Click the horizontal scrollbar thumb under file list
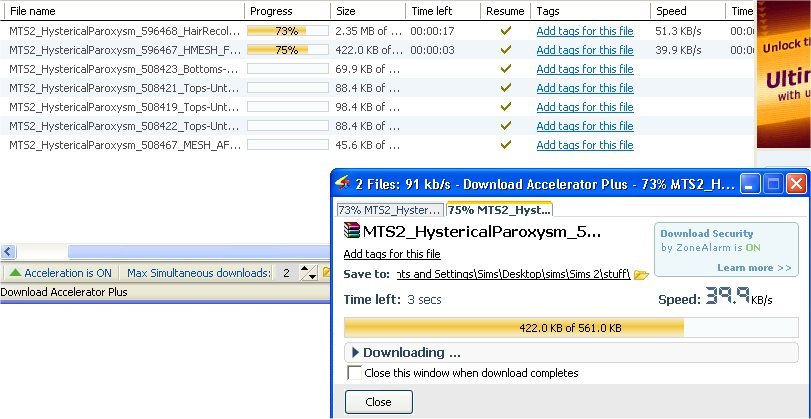 pos(199,252)
